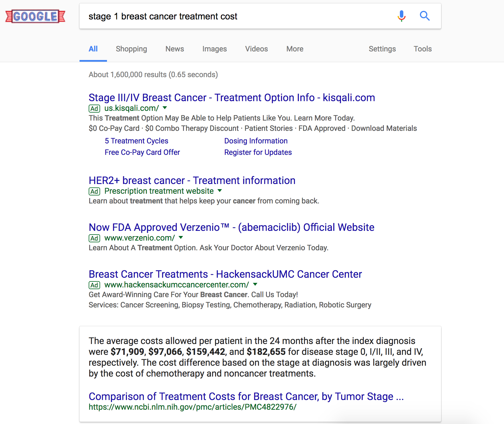This screenshot has width=504, height=424.
Task: Expand the www.verzenio.com ad dropdown arrow
Action: tap(181, 237)
